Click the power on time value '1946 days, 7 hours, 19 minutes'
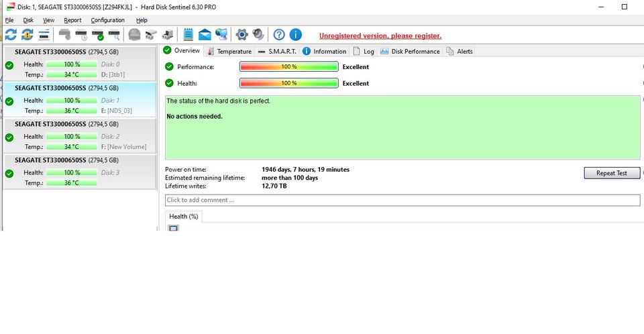The width and height of the screenshot is (644, 334). click(306, 169)
